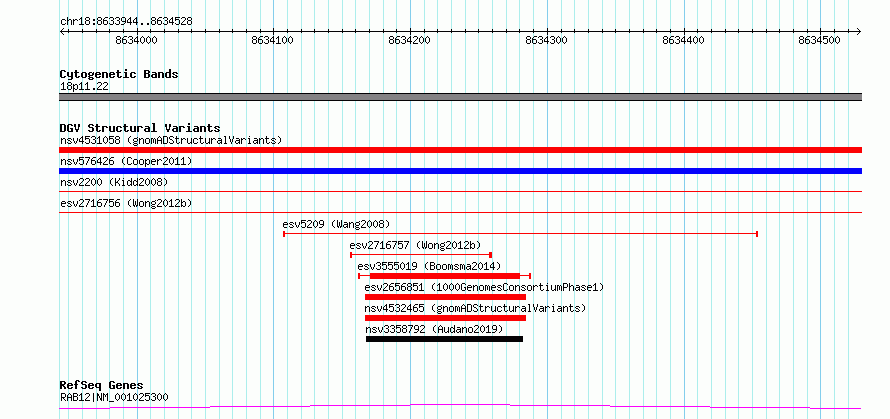Select the blue nsv576426 Cooper2011 variant bar

tap(460, 171)
